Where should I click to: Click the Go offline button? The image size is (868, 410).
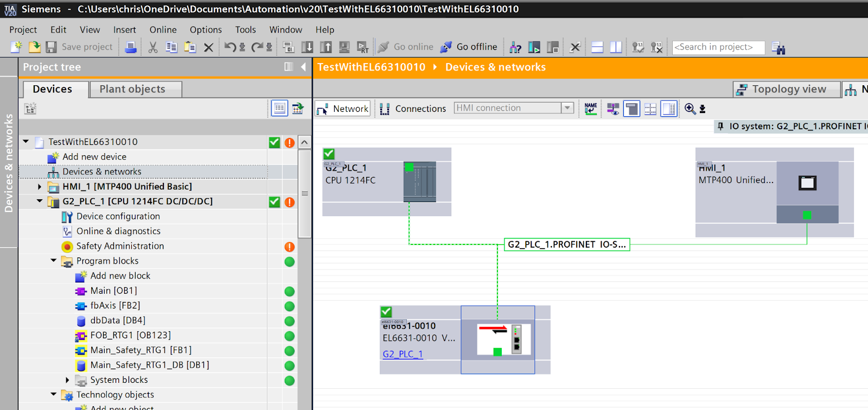coord(469,47)
